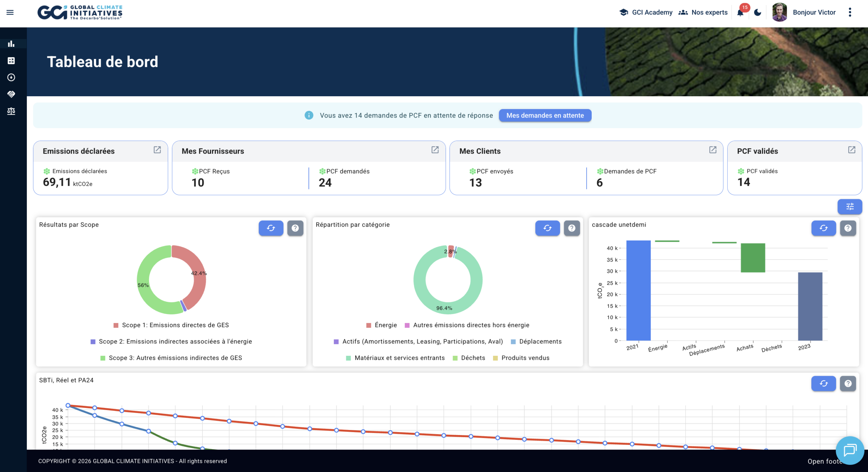Refresh the Résultats par Scope chart
The width and height of the screenshot is (868, 472).
(271, 228)
